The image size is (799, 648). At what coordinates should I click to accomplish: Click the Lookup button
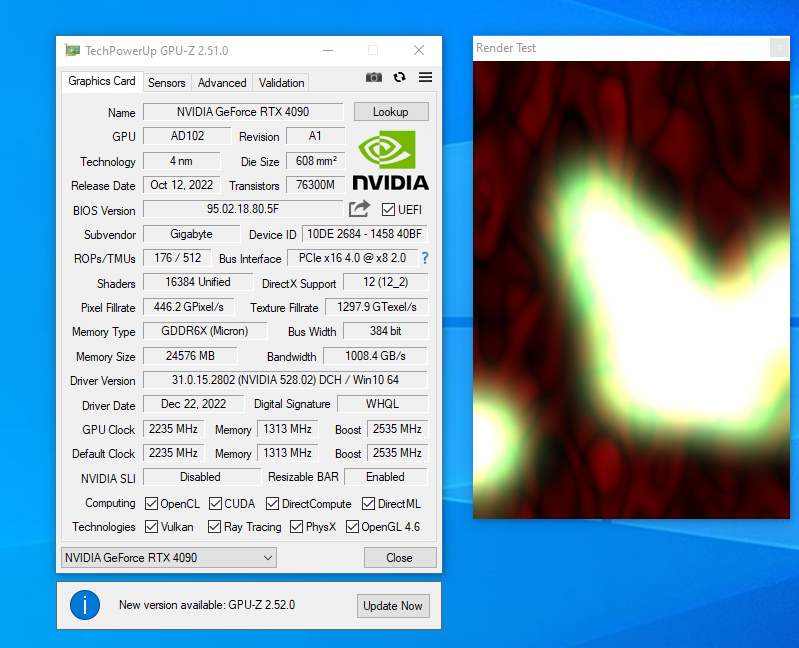click(x=391, y=112)
